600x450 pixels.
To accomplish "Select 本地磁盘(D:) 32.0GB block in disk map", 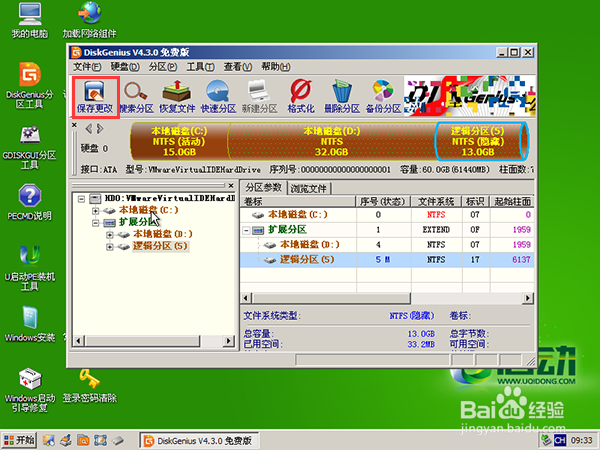I will point(331,141).
